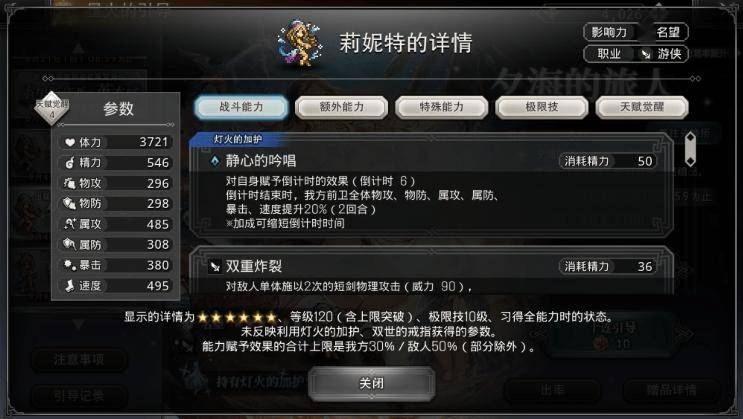Click the 双重炸裂 dagger skill icon
The image size is (743, 419).
point(215,266)
